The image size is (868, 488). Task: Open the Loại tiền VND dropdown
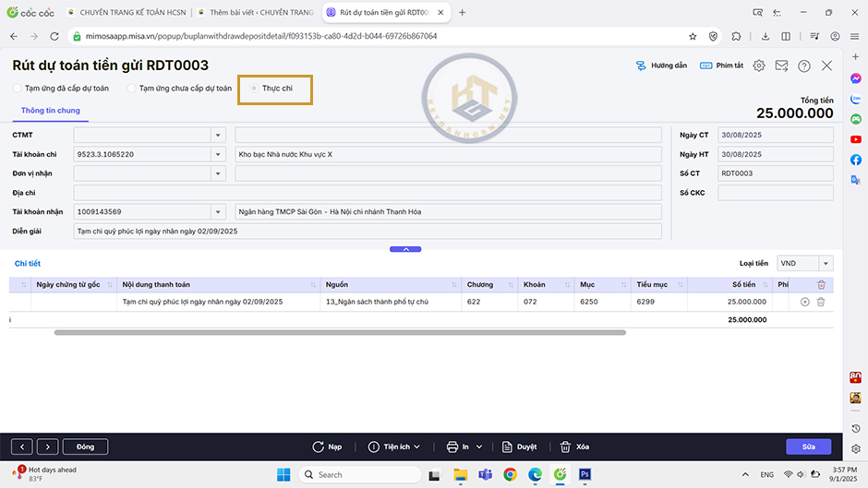826,264
